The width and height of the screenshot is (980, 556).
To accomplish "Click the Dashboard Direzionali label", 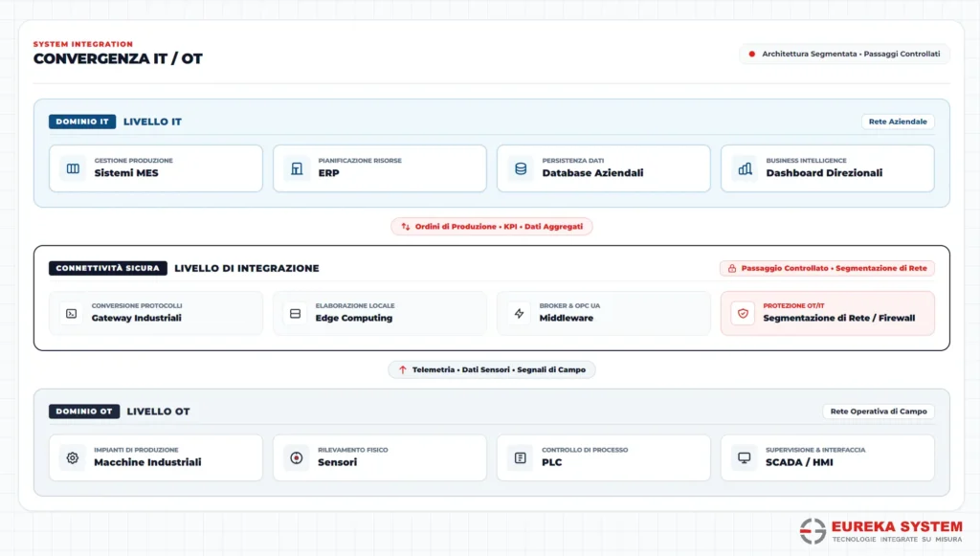I will (x=824, y=173).
